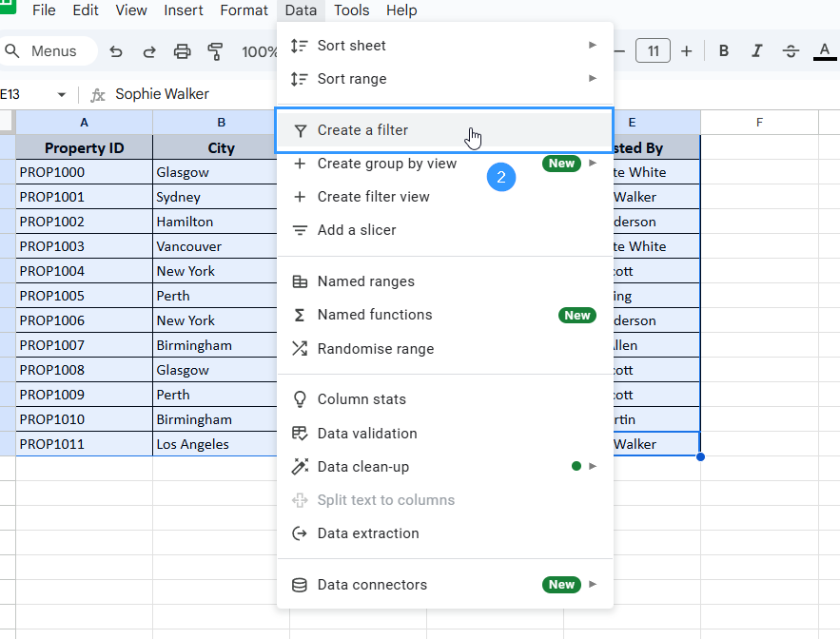Open Data validation
Viewport: 840px width, 639px height.
click(x=444, y=434)
